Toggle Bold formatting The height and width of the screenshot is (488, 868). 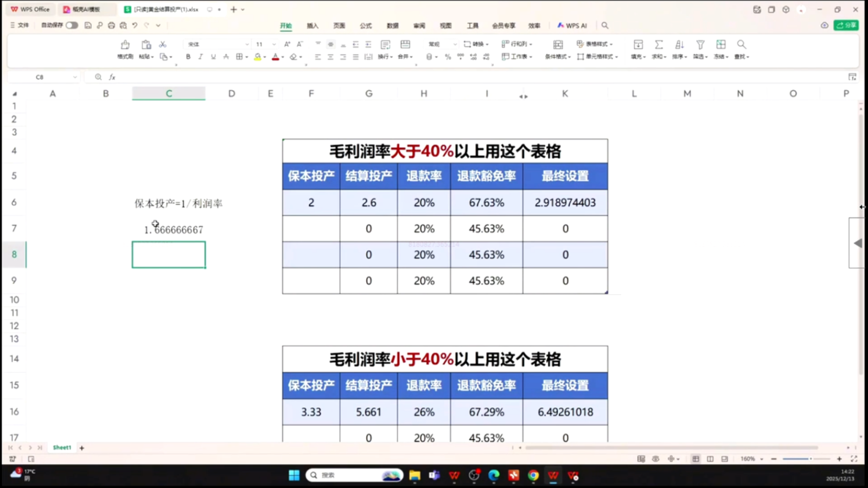(188, 57)
